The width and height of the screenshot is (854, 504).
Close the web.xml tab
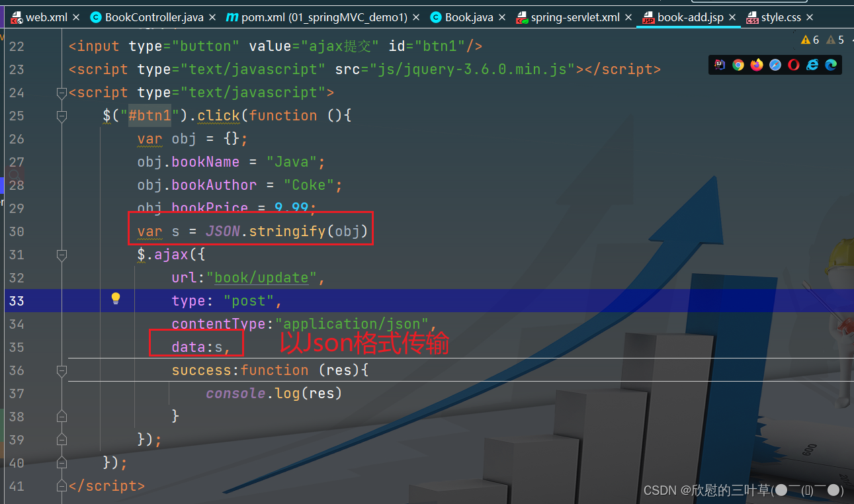point(76,17)
